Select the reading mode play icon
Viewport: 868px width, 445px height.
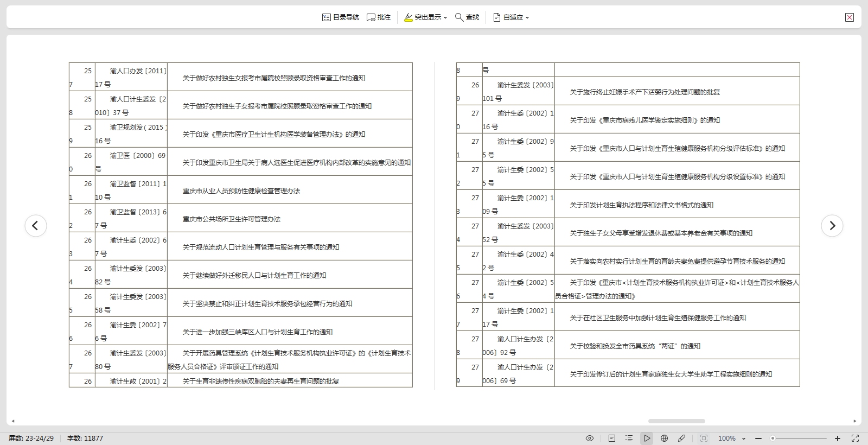[x=647, y=438]
